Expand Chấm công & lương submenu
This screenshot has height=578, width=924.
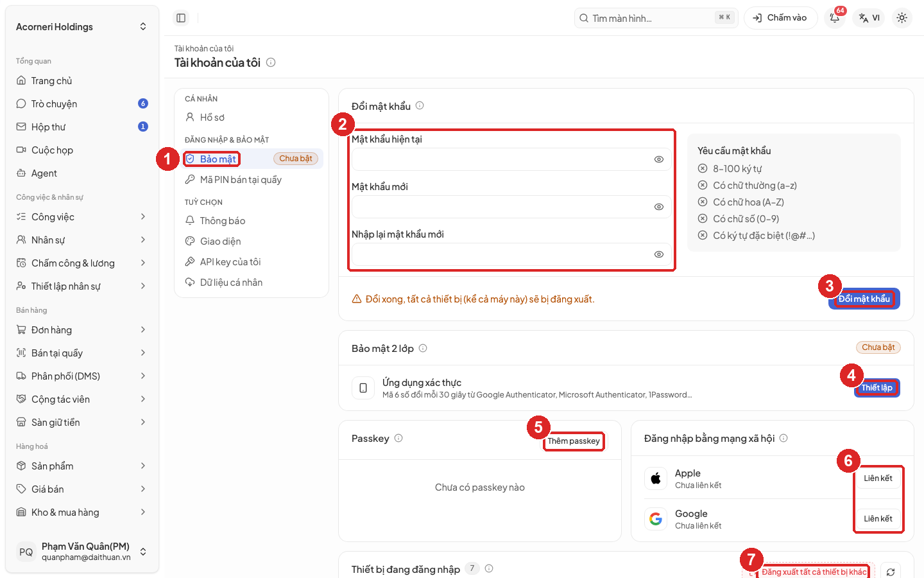tap(82, 263)
